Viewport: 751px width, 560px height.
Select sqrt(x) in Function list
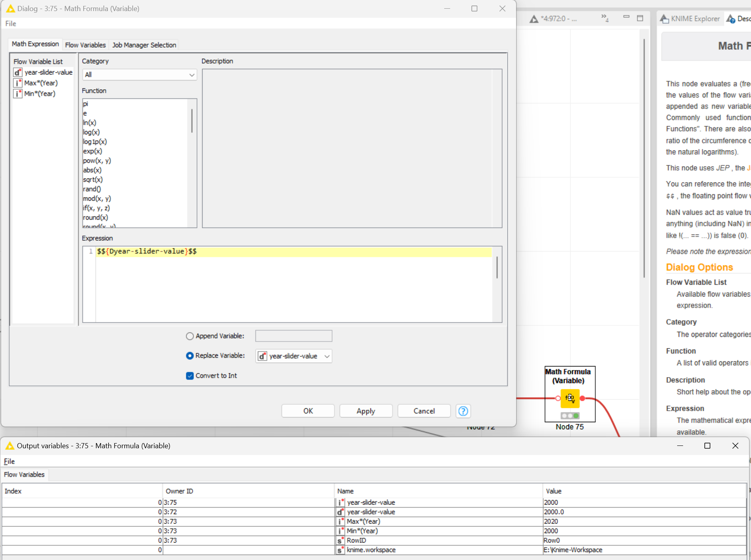coord(93,180)
